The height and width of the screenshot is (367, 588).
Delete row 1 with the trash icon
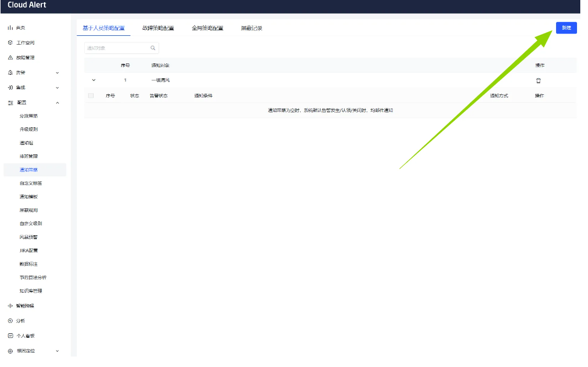click(538, 80)
